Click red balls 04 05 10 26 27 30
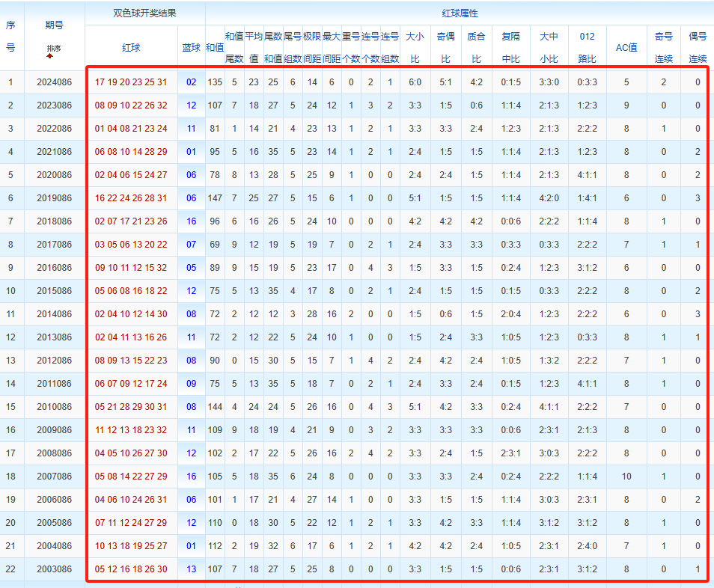The image size is (714, 588). (x=131, y=454)
